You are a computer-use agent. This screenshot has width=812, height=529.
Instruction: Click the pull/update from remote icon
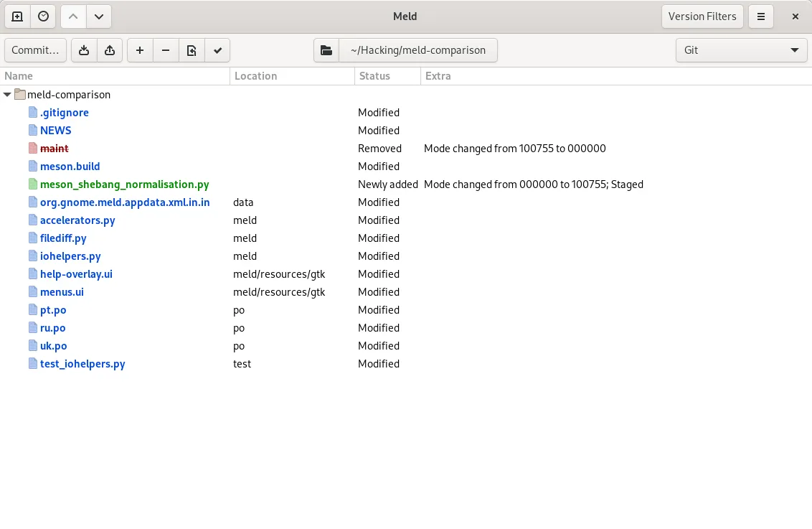coord(84,50)
